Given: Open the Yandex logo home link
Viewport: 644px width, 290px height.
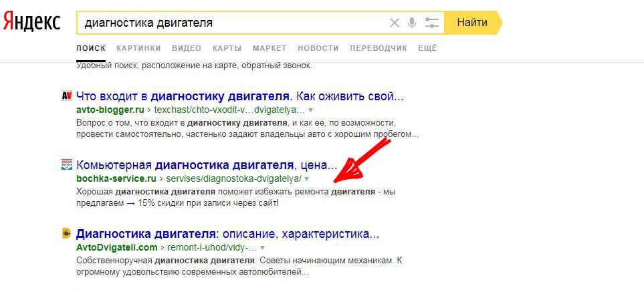Looking at the screenshot, I should coord(32,23).
